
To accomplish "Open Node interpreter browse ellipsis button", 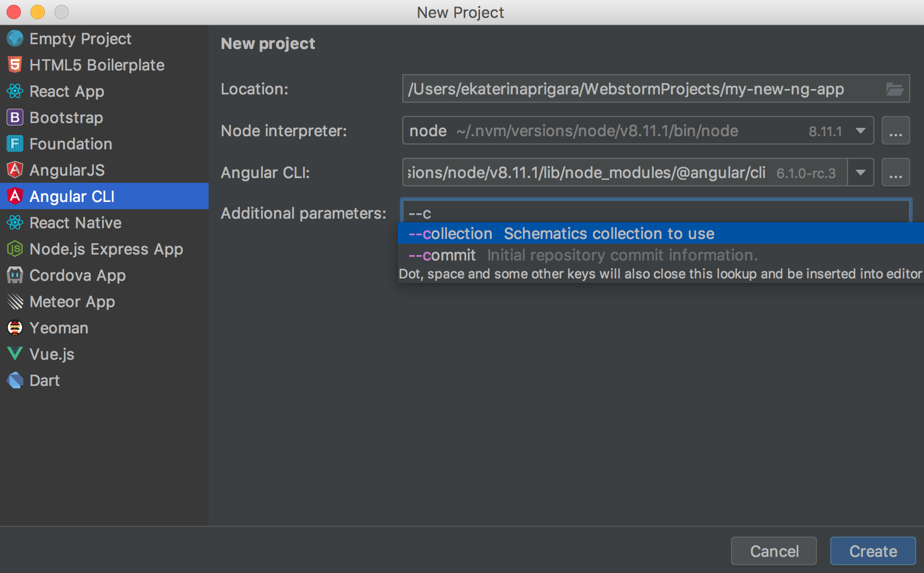I will [x=895, y=131].
